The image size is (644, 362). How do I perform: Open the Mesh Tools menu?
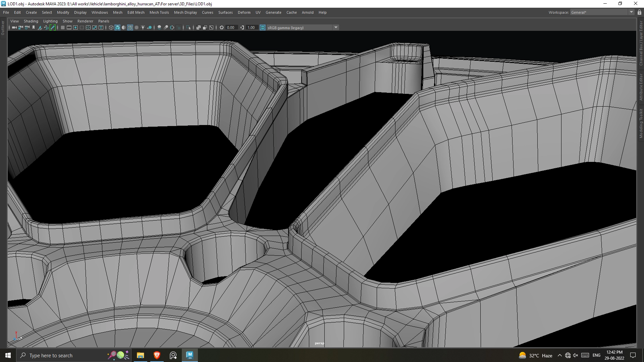pyautogui.click(x=159, y=12)
